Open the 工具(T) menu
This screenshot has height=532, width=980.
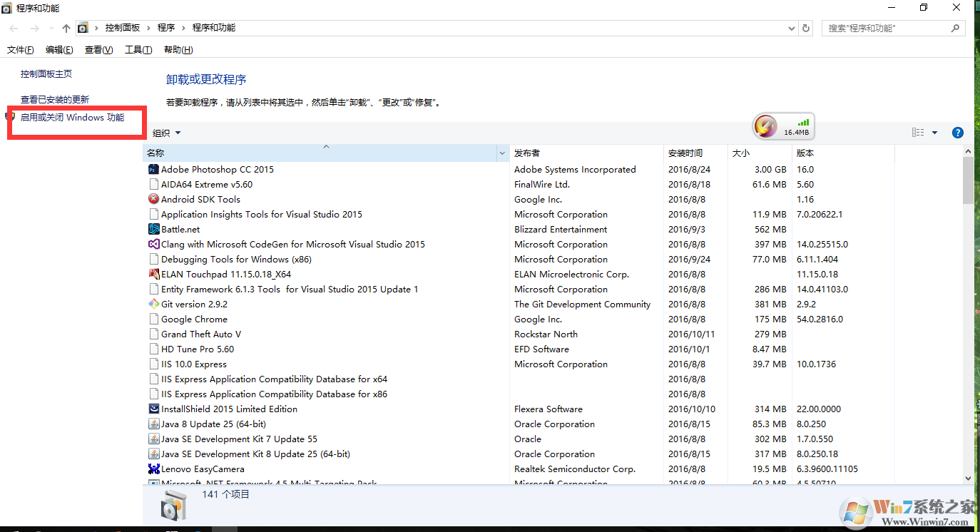137,49
